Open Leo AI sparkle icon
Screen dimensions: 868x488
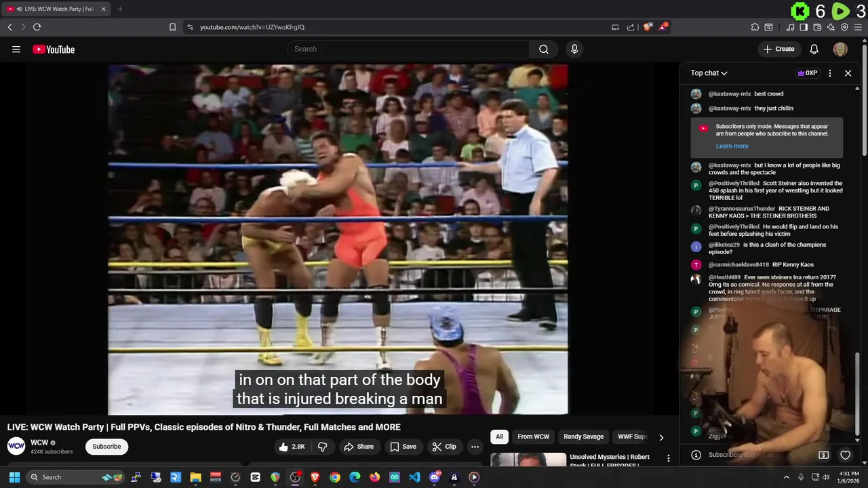(831, 27)
